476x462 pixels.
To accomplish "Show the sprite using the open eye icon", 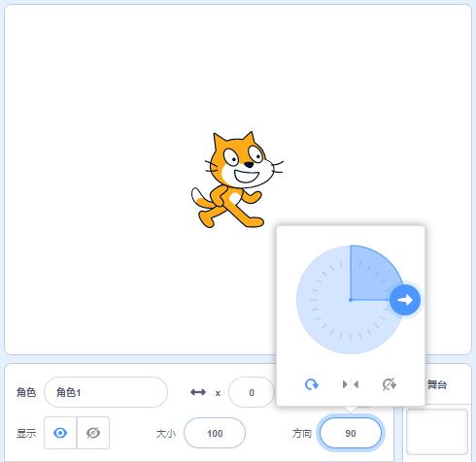I will [60, 433].
